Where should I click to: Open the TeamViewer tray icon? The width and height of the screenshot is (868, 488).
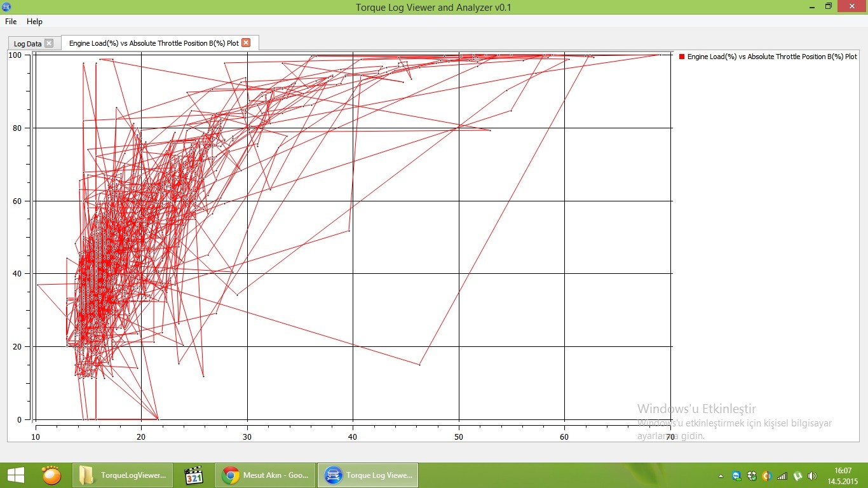point(736,476)
